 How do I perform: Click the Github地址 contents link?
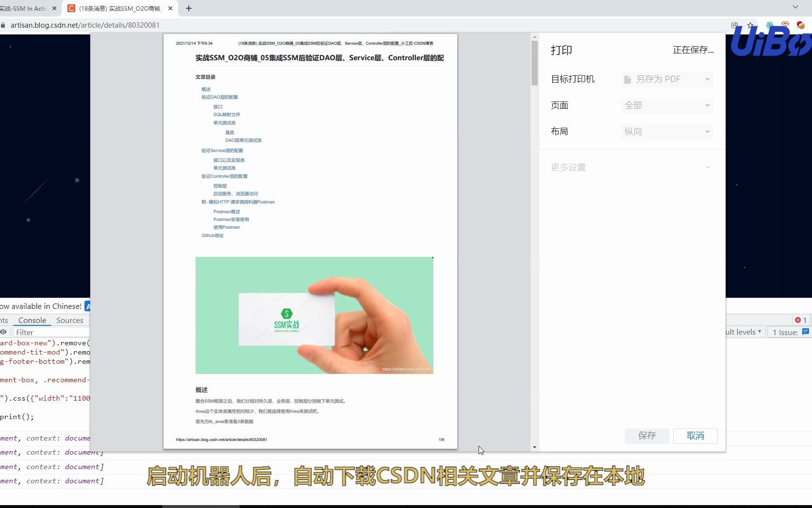(x=213, y=236)
